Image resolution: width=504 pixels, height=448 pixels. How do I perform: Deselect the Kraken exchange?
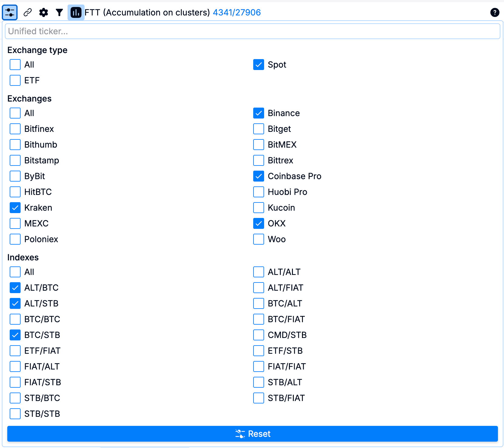[15, 208]
